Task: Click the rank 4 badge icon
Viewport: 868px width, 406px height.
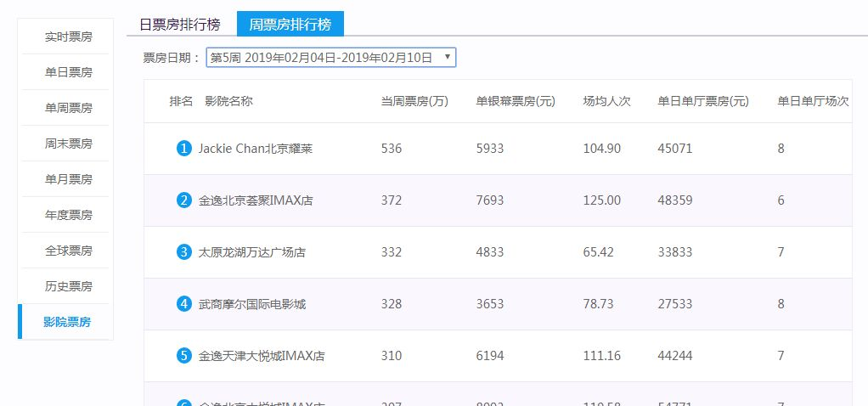Action: [183, 303]
